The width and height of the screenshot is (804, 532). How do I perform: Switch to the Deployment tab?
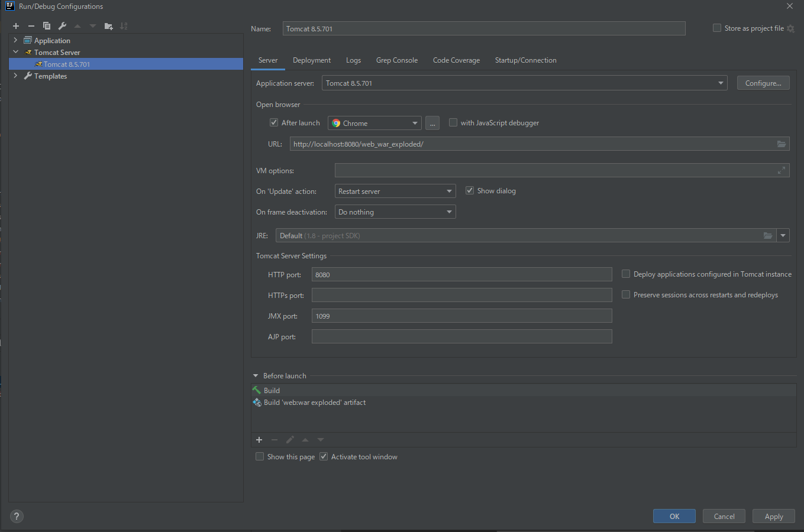312,60
